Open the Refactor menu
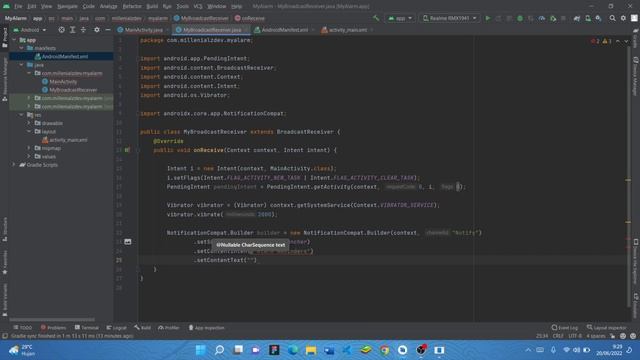Screen dimensions: 640x360 pyautogui.click(x=132, y=7)
